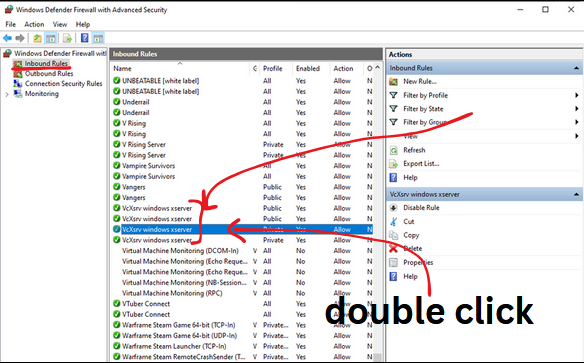
Task: Select the Windows Defender Firewall root node
Action: click(x=60, y=54)
